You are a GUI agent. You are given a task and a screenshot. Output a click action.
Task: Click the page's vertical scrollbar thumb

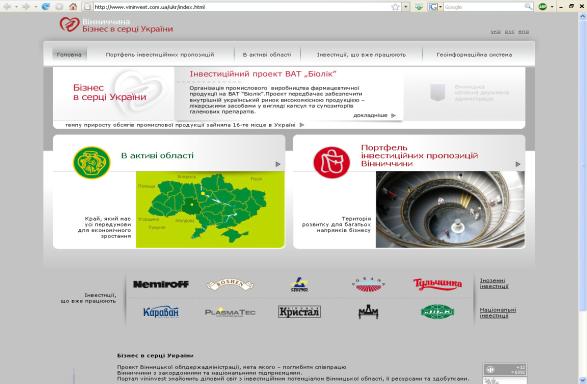[583, 165]
